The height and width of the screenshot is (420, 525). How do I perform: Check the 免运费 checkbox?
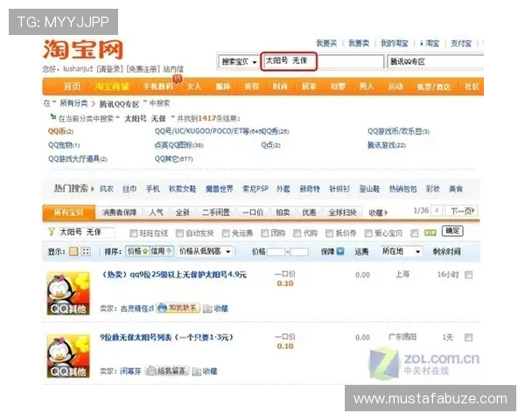(226, 233)
